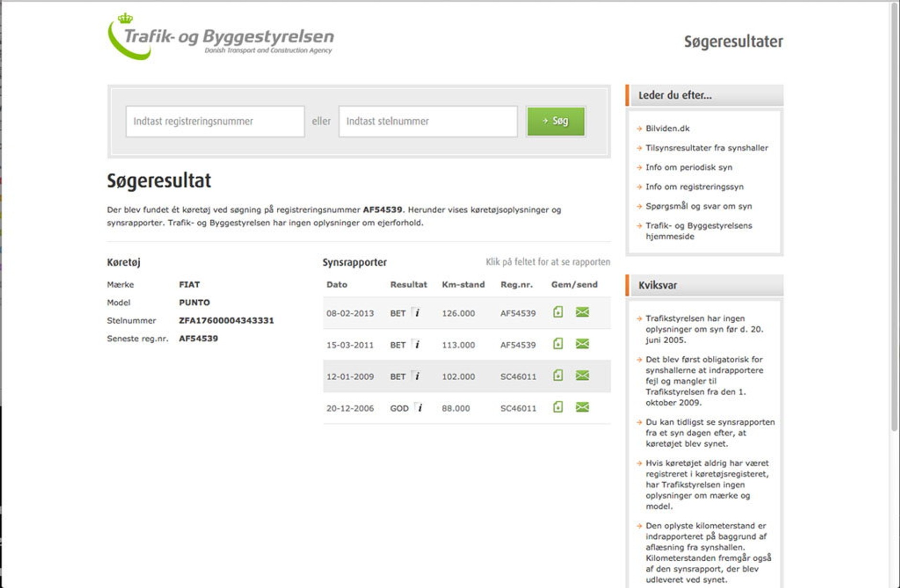
Task: Focus the stelnummer input field
Action: pyautogui.click(x=427, y=122)
